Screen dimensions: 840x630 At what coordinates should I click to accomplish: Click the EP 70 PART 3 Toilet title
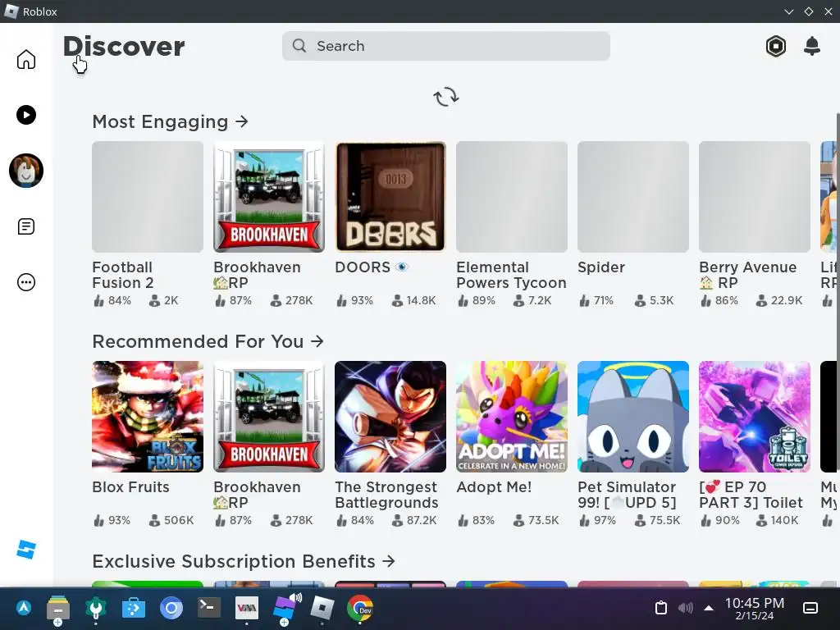pyautogui.click(x=751, y=495)
